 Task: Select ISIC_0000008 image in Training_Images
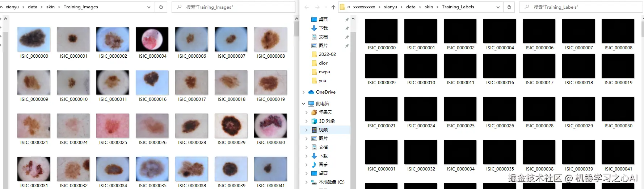[270, 39]
